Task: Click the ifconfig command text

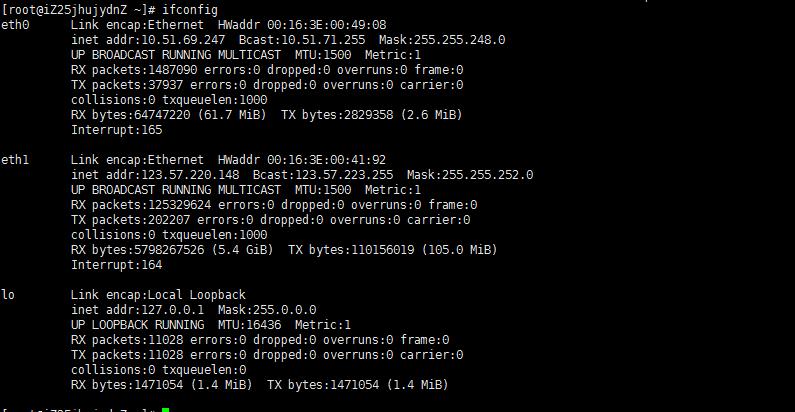Action: (x=190, y=10)
